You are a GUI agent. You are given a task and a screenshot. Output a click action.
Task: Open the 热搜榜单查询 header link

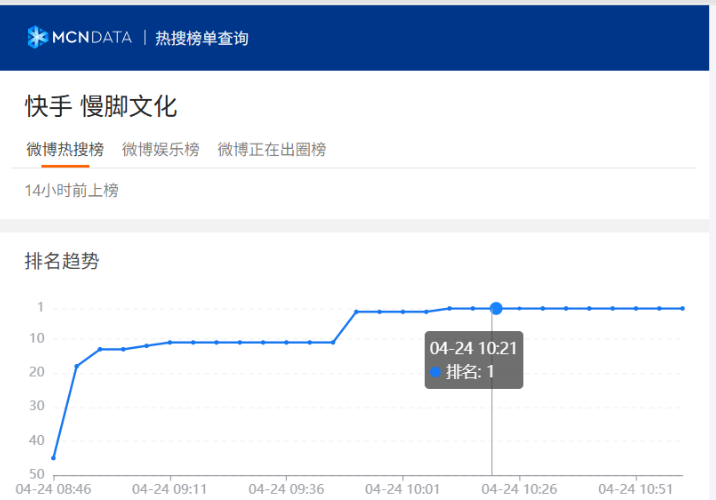tap(202, 38)
